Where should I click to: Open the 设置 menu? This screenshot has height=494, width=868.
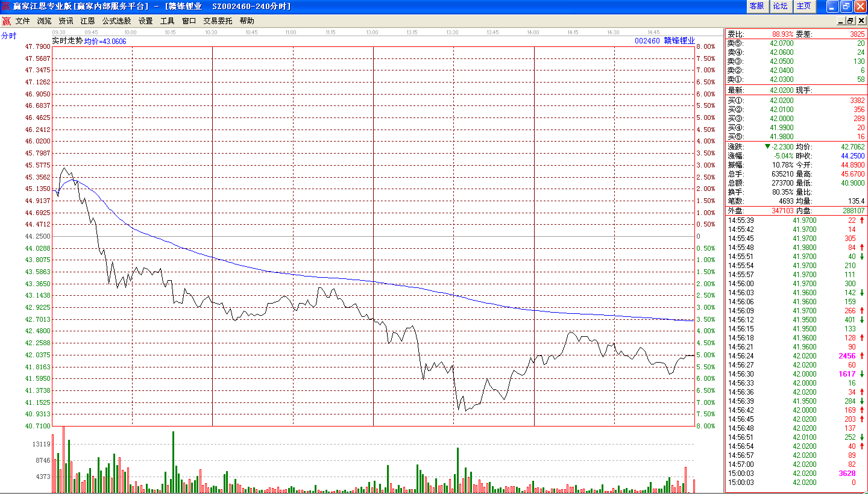(146, 20)
